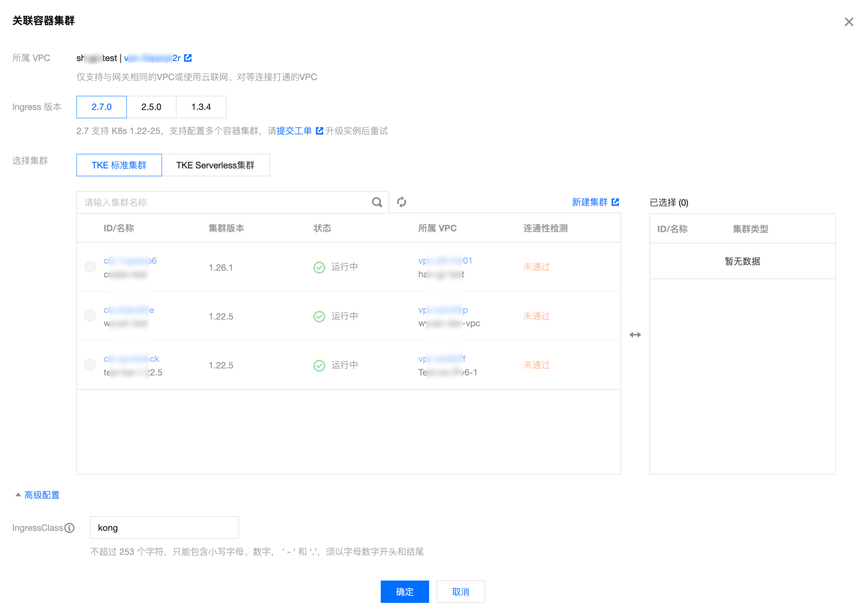Image resolution: width=868 pixels, height=613 pixels.
Task: Edit the IngressClass field with kong
Action: [x=164, y=528]
